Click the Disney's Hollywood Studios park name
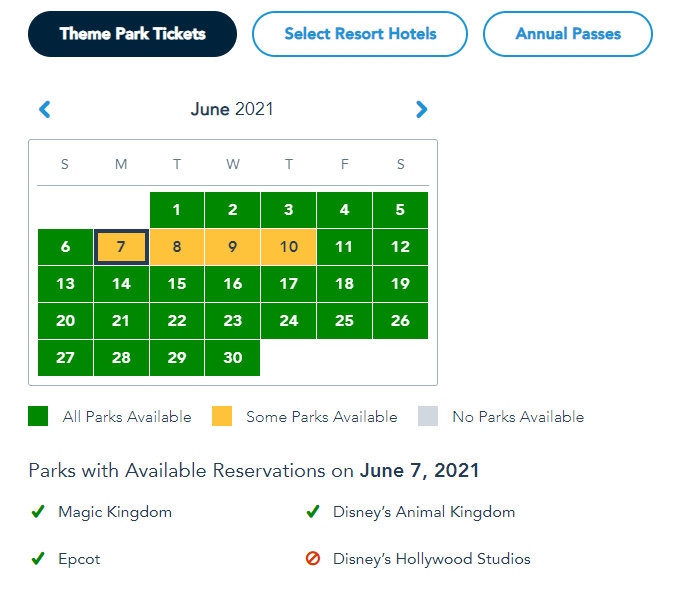Viewport: 675px width, 601px height. point(431,559)
